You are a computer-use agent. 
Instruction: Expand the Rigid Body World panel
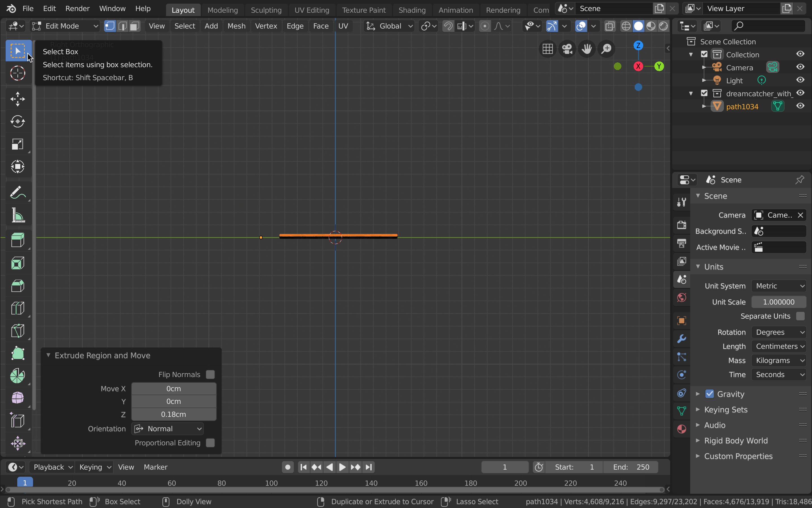pyautogui.click(x=736, y=441)
